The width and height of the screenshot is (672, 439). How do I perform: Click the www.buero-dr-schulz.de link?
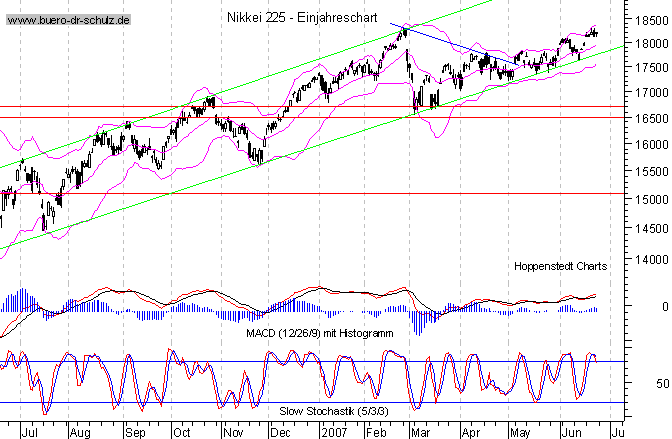(x=69, y=20)
